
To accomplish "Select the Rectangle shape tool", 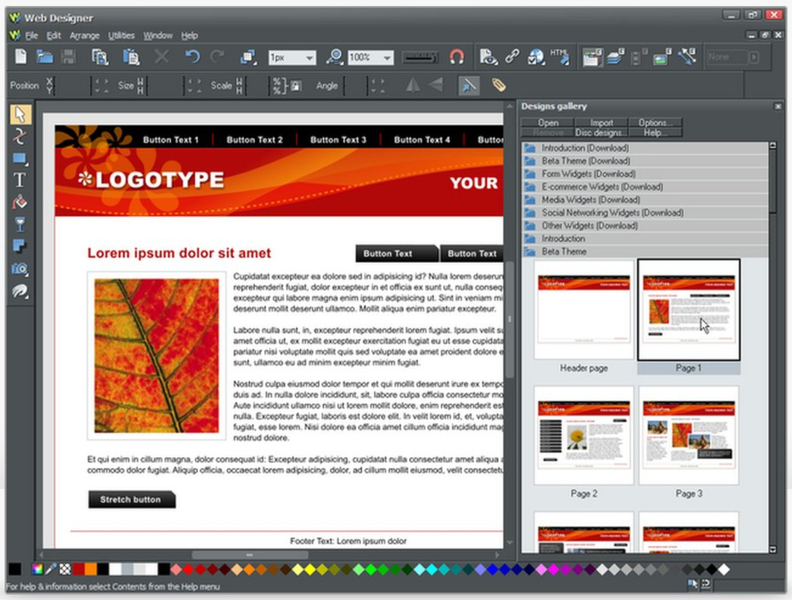I will pos(19,158).
